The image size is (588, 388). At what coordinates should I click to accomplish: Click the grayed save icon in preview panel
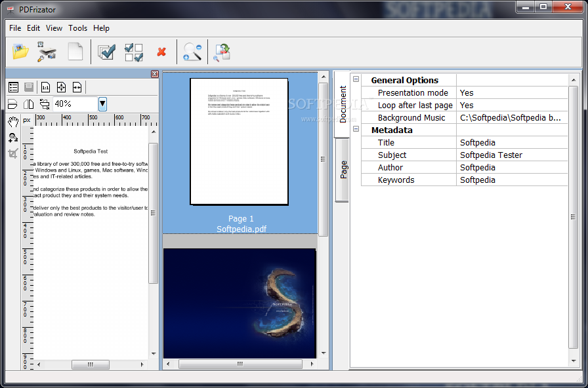29,87
